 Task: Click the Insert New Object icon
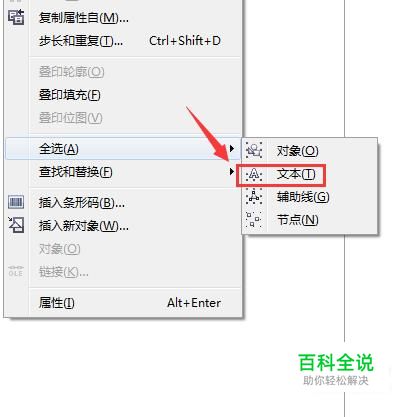pos(16,225)
